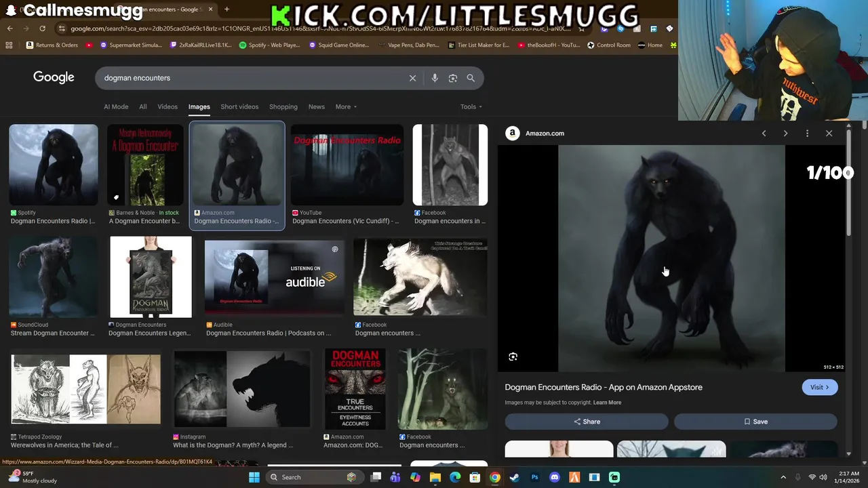Image resolution: width=868 pixels, height=488 pixels.
Task: Open Google Lens search by image icon
Action: pyautogui.click(x=453, y=78)
